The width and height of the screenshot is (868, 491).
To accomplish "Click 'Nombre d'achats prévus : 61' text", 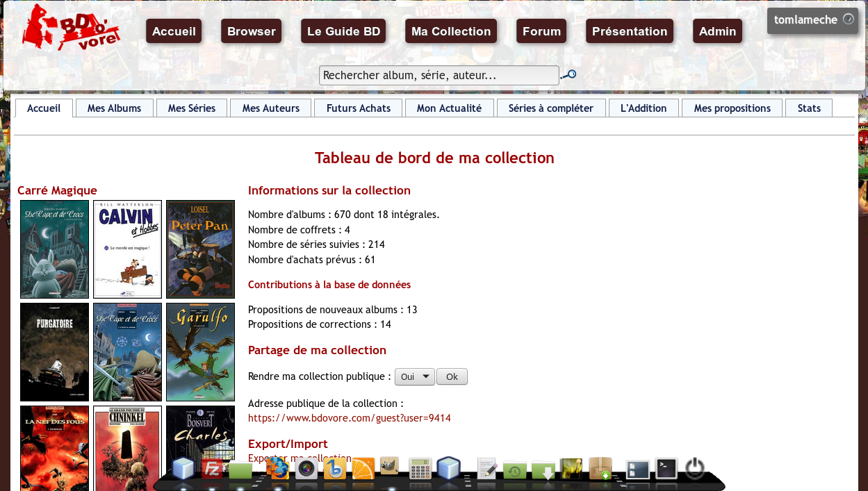I will coord(311,260).
